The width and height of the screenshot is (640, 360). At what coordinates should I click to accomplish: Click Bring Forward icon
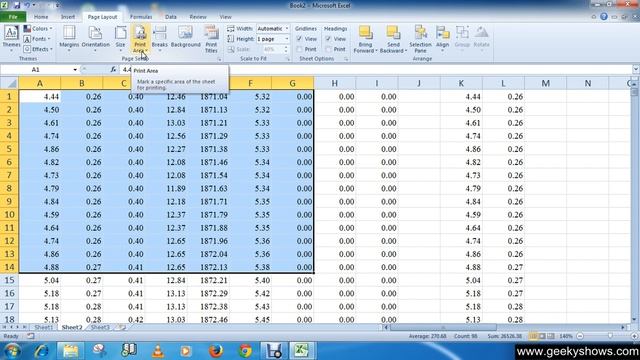pos(365,33)
